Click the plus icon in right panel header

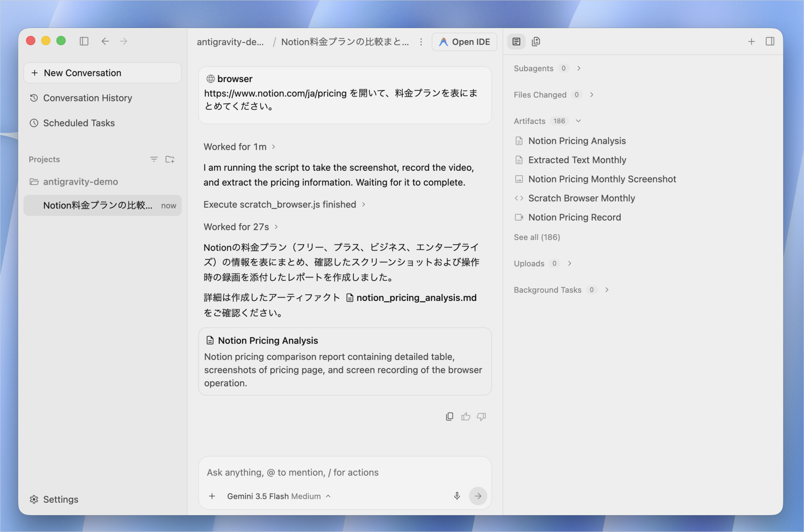click(751, 41)
